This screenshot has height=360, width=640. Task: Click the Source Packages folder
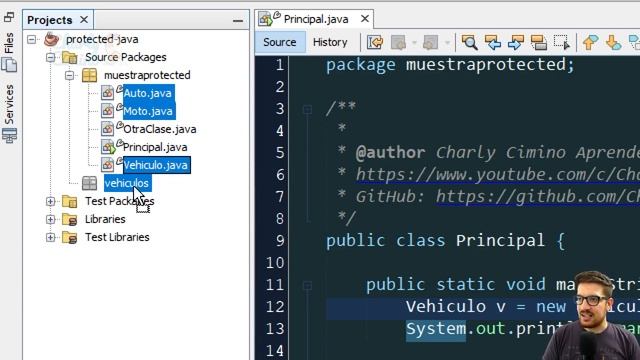(125, 57)
